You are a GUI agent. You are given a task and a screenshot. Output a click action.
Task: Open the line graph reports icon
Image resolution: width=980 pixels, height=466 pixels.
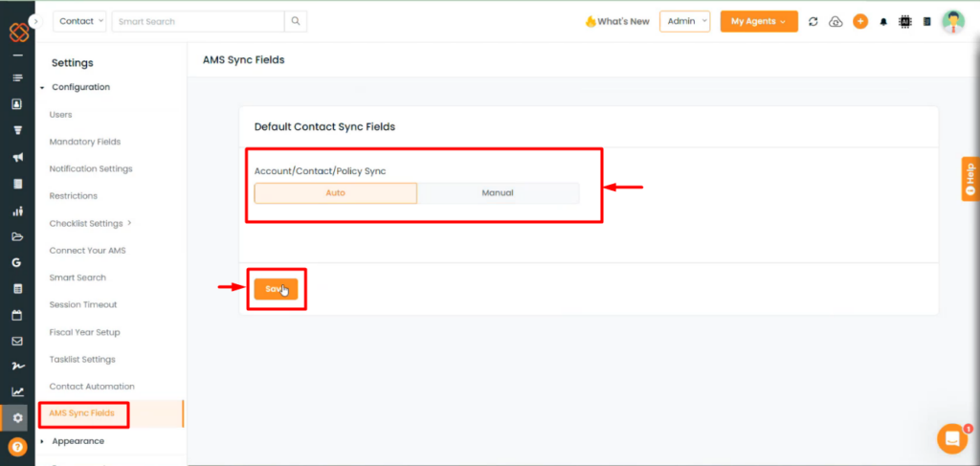click(17, 391)
